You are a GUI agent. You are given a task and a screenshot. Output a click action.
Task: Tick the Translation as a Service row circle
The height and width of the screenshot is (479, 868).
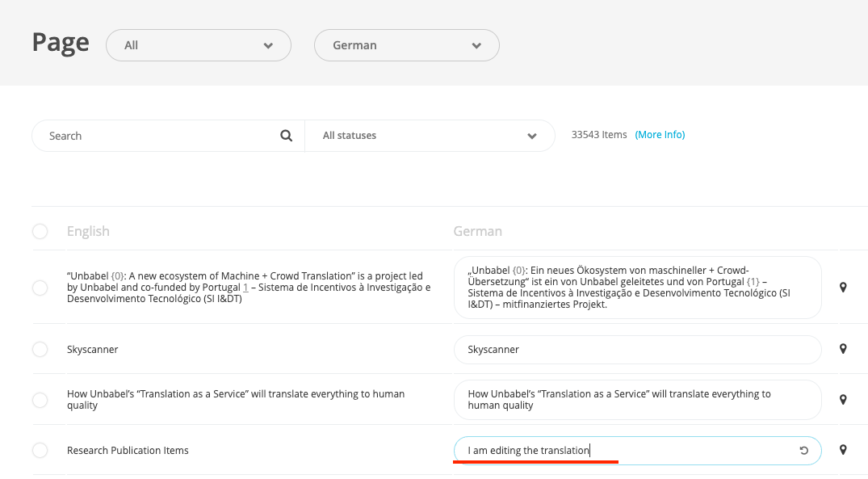(x=40, y=400)
